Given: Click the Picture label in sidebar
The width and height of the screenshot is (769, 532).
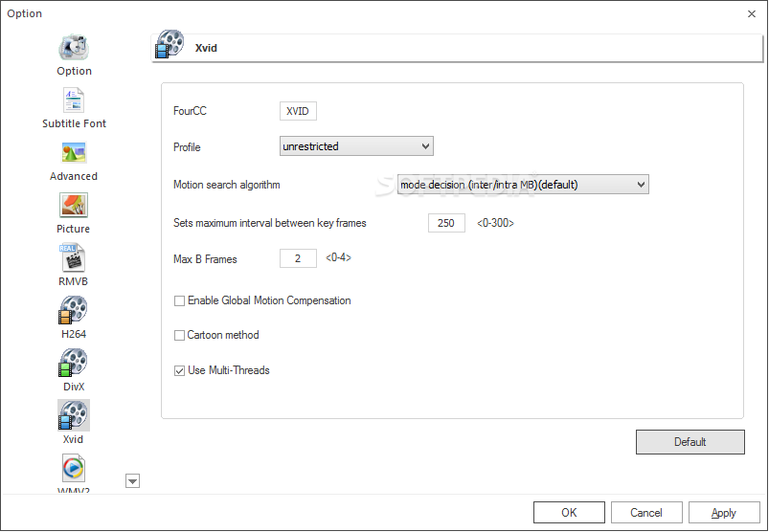Looking at the screenshot, I should click(73, 229).
